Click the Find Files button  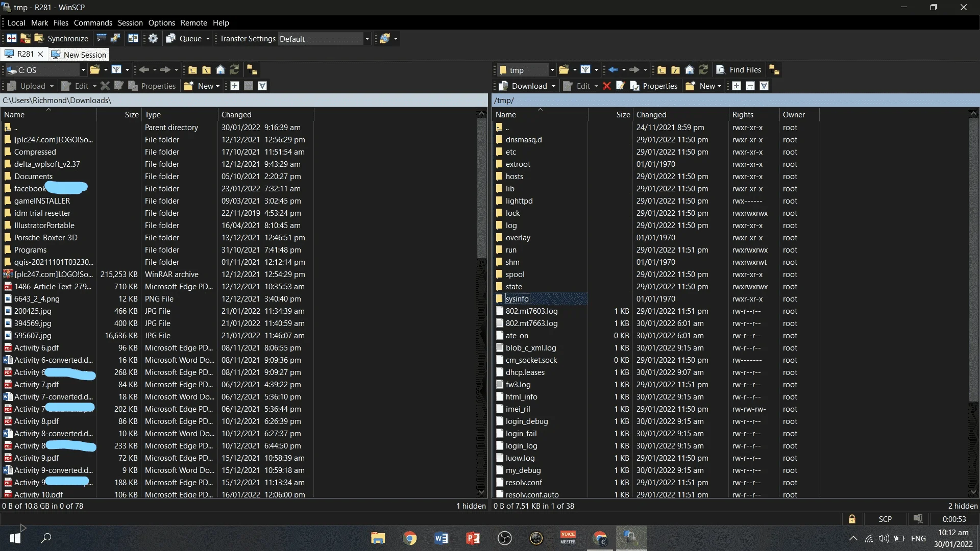point(739,70)
